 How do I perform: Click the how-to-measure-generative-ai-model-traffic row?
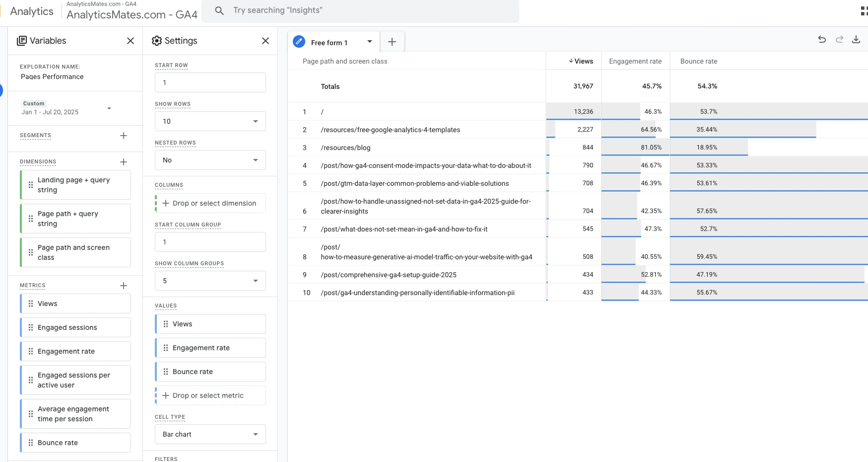[426, 252]
